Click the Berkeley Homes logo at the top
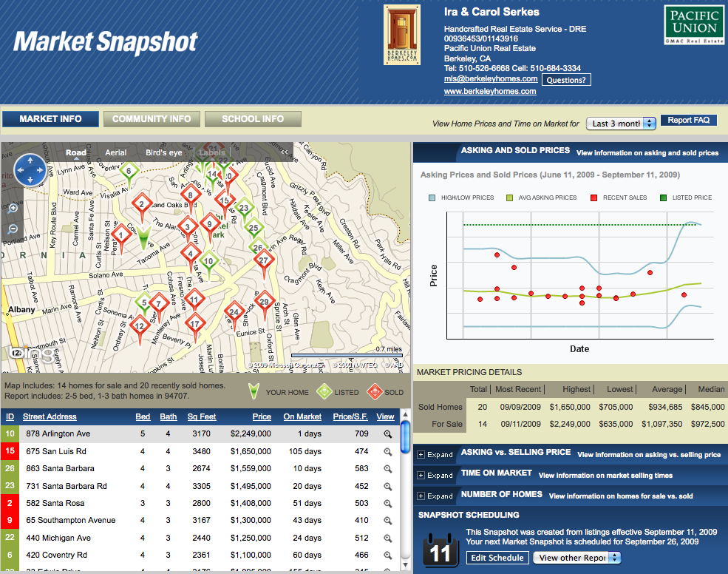The image size is (728, 574). click(x=402, y=34)
